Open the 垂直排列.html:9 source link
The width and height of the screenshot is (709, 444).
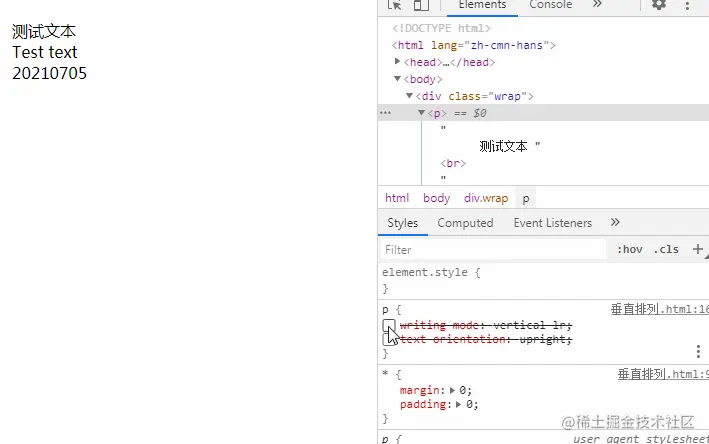(x=663, y=374)
